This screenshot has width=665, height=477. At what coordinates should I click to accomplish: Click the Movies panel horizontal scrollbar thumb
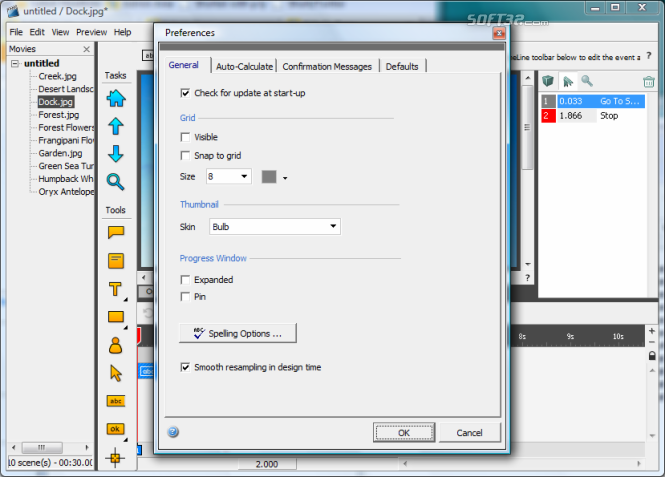[42, 447]
